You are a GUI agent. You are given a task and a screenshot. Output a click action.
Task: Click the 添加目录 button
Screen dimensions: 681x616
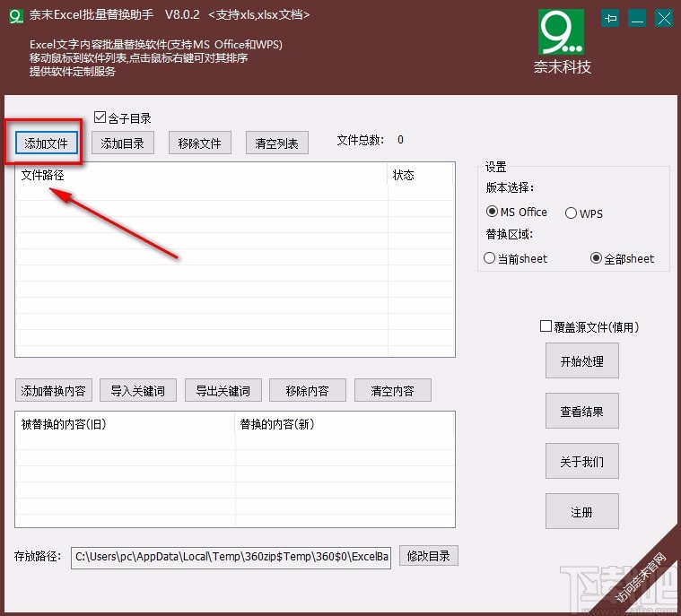(x=123, y=143)
